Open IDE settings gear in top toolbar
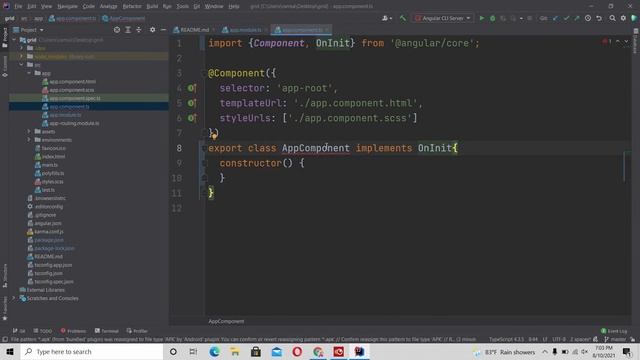Image resolution: width=640 pixels, height=360 pixels. click(x=623, y=18)
